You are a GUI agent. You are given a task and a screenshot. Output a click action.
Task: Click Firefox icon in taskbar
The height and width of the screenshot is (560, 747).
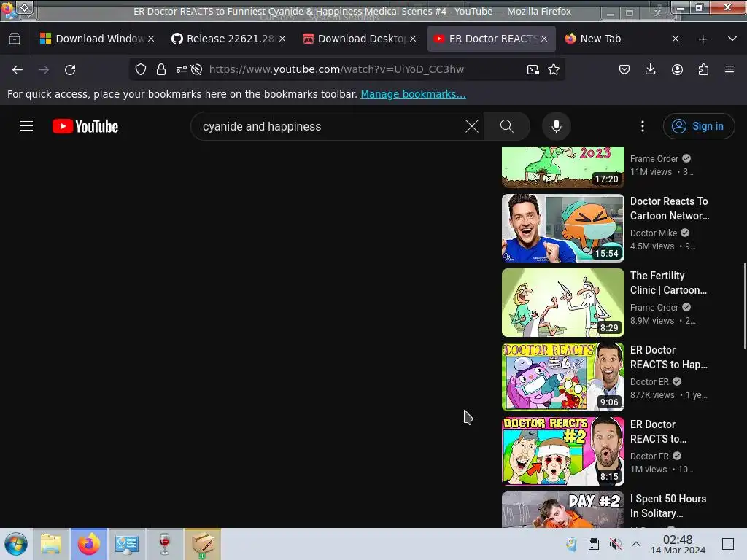click(x=89, y=544)
